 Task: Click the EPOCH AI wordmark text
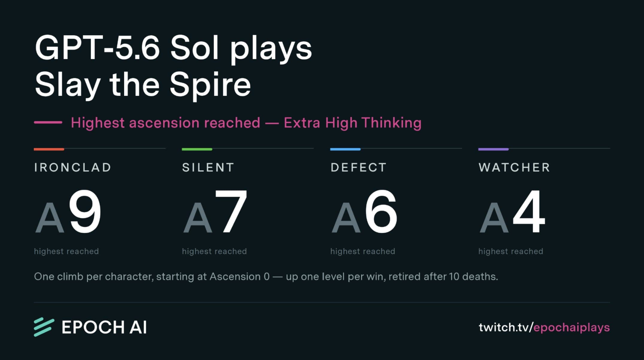point(104,327)
